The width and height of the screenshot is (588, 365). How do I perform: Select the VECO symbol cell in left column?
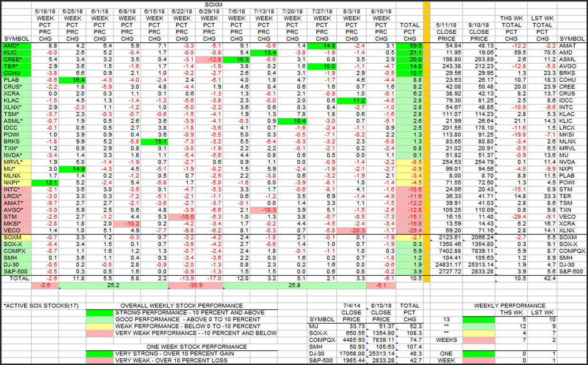16,231
